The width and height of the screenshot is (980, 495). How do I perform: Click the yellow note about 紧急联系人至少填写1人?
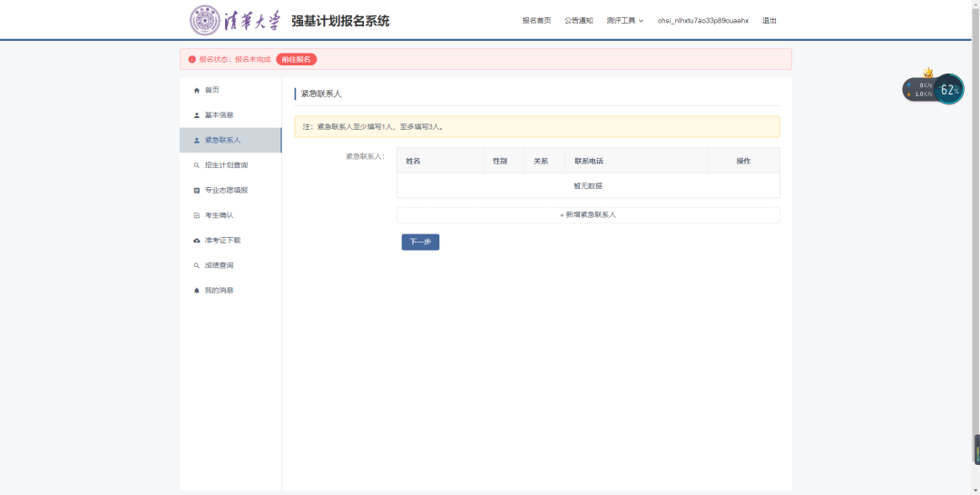[537, 126]
